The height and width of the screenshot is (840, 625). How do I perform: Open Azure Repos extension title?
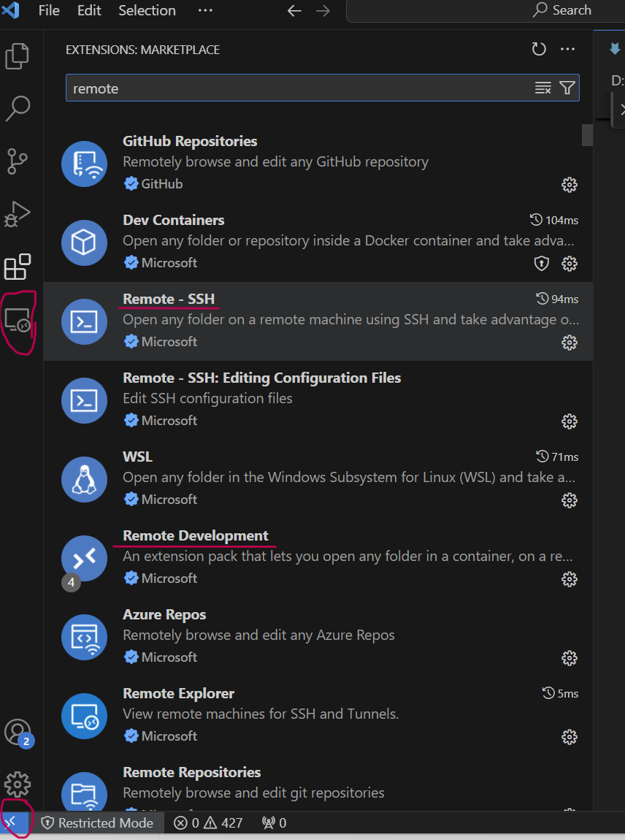coord(164,614)
